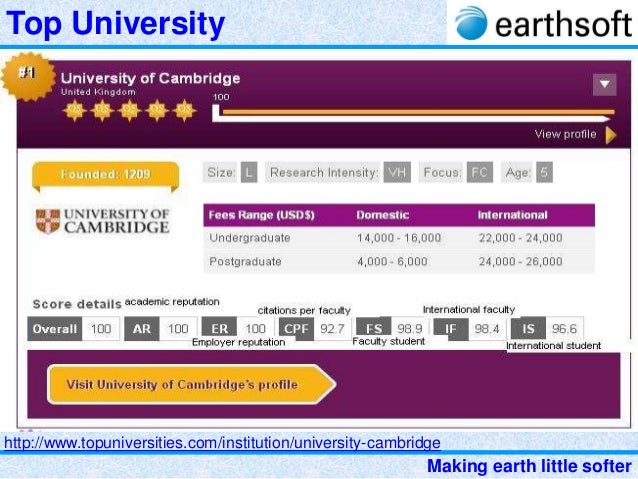Click the fifth QS star rating icon
Viewport: 638px width, 479px height.
click(184, 110)
